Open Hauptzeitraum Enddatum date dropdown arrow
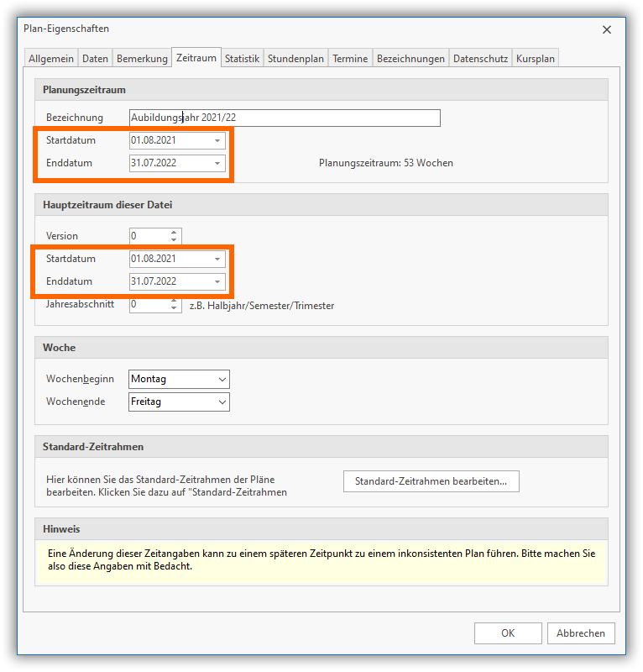The height and width of the screenshot is (672, 643). pyautogui.click(x=217, y=281)
